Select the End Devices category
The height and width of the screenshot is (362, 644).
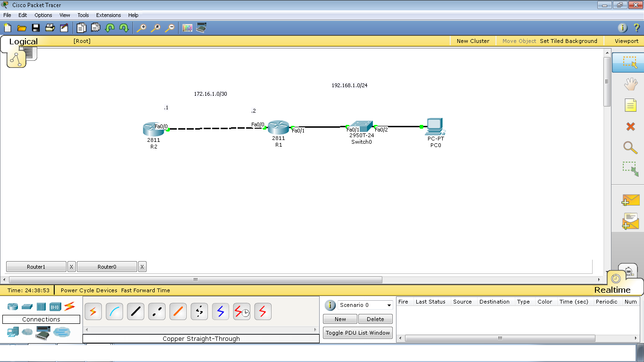[13, 333]
